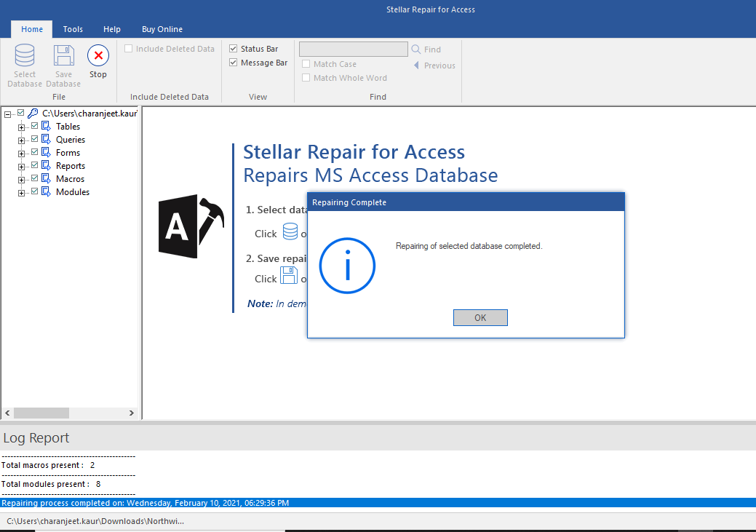Select the Macros tree label
Viewport: 756px width, 532px height.
coord(70,178)
